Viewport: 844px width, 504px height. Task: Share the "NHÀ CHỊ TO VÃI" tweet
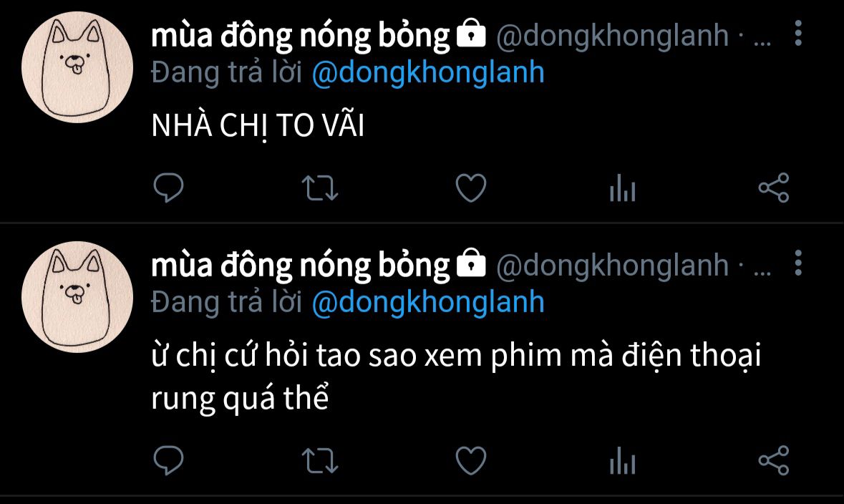(x=773, y=188)
